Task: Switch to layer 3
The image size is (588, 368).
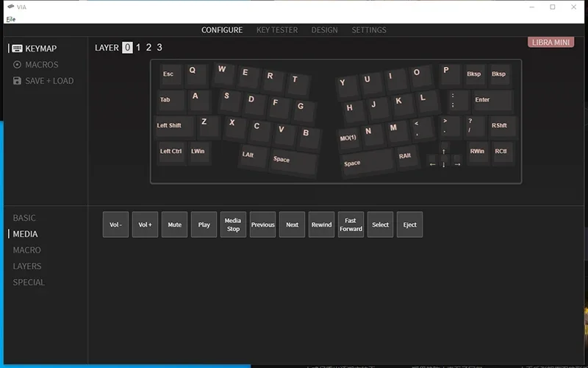Action: (x=159, y=48)
